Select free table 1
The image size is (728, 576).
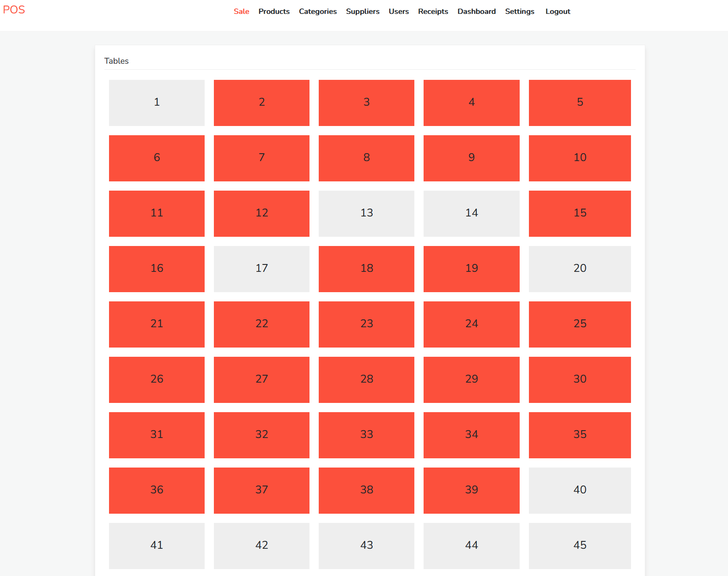157,102
